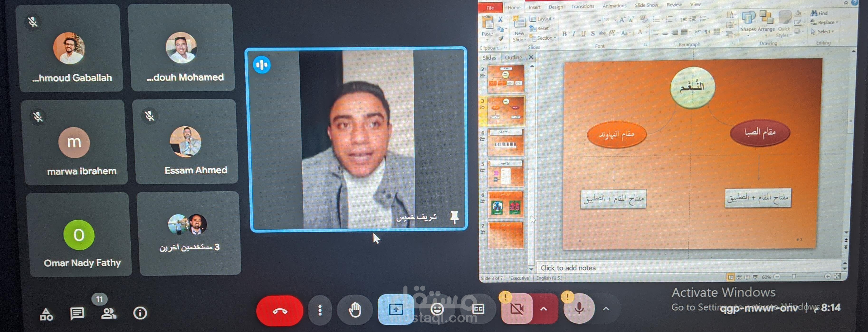Open the View ribbon tab
The width and height of the screenshot is (868, 332).
click(x=695, y=4)
